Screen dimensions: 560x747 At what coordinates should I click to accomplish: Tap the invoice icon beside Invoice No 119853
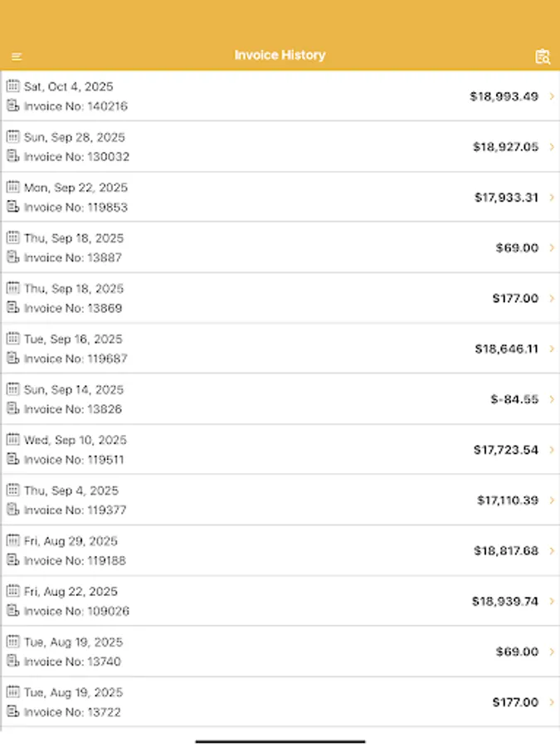point(12,207)
